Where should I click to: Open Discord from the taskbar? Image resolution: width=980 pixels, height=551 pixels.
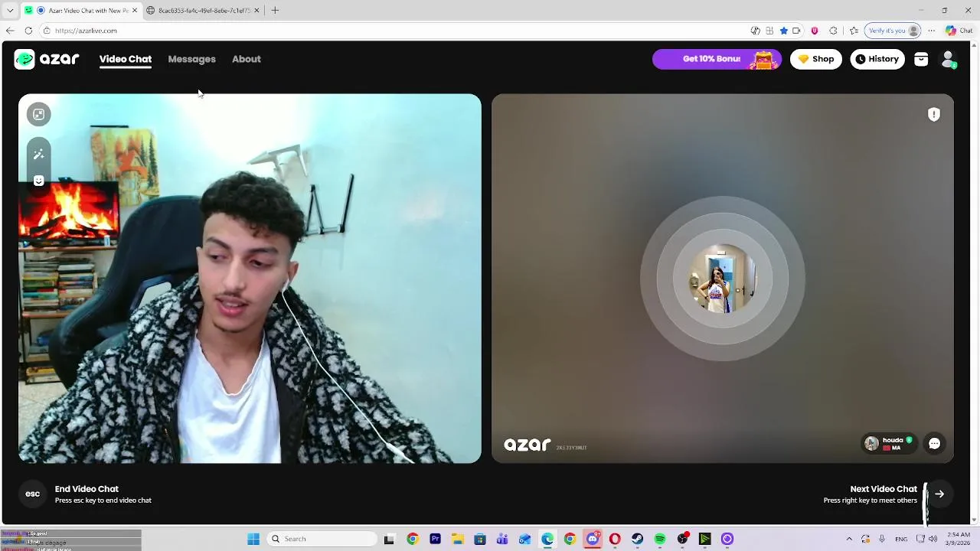click(x=593, y=539)
